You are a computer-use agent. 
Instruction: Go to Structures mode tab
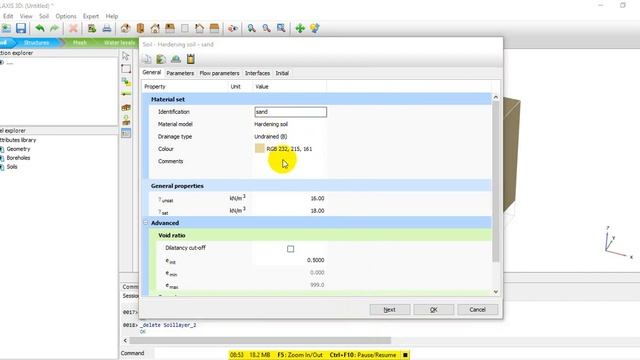pos(36,42)
